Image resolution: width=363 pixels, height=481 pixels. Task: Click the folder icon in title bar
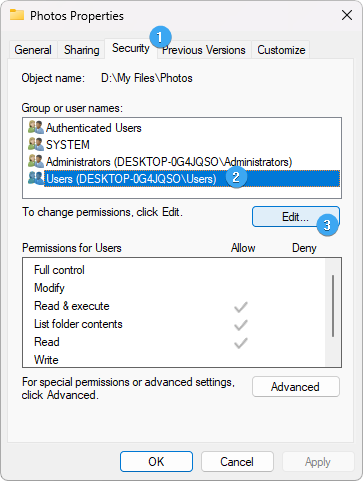tap(17, 15)
